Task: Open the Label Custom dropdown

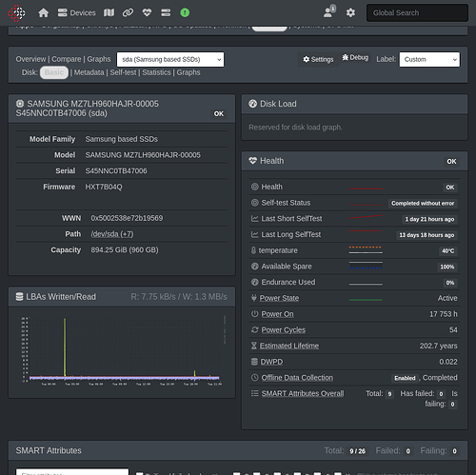Action: pyautogui.click(x=429, y=60)
